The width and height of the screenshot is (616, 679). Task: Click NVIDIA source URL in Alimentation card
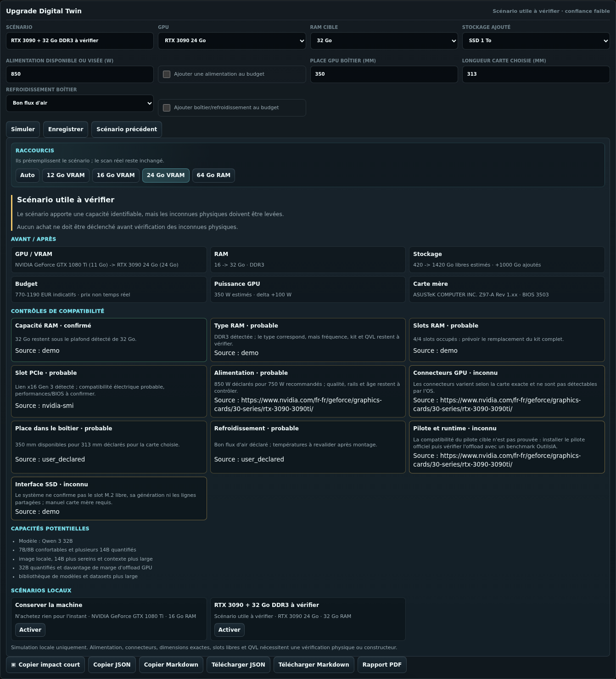(x=298, y=405)
